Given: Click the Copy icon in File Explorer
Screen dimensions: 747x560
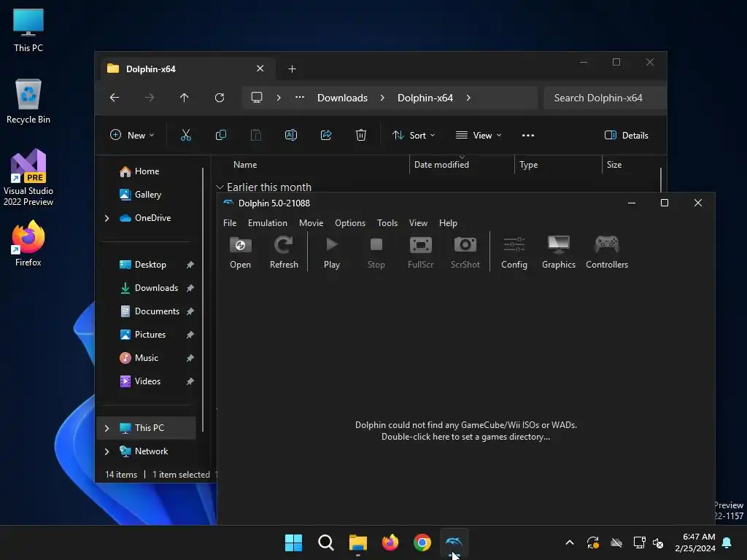Looking at the screenshot, I should 220,135.
